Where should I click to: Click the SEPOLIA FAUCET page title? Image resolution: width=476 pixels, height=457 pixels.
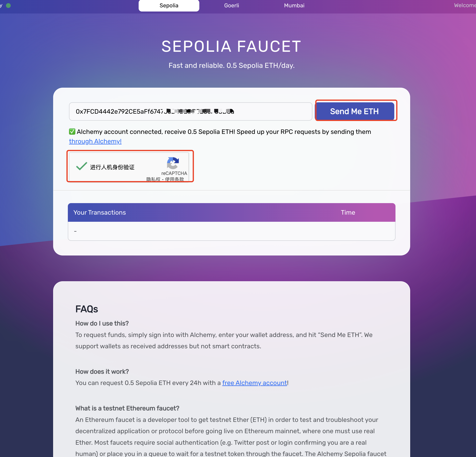[231, 46]
